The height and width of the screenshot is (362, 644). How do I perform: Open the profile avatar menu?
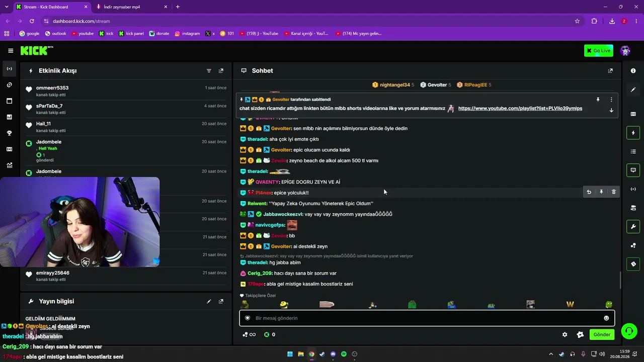click(x=625, y=50)
